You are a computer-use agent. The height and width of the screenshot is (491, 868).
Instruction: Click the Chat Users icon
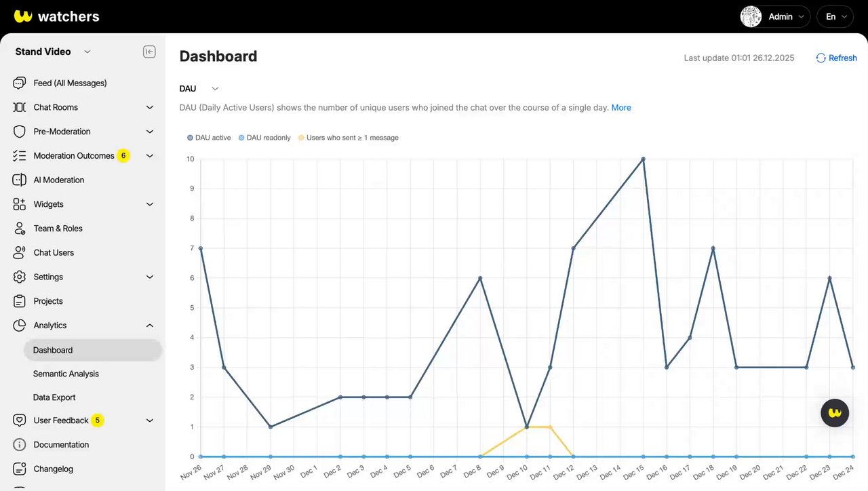click(x=20, y=252)
